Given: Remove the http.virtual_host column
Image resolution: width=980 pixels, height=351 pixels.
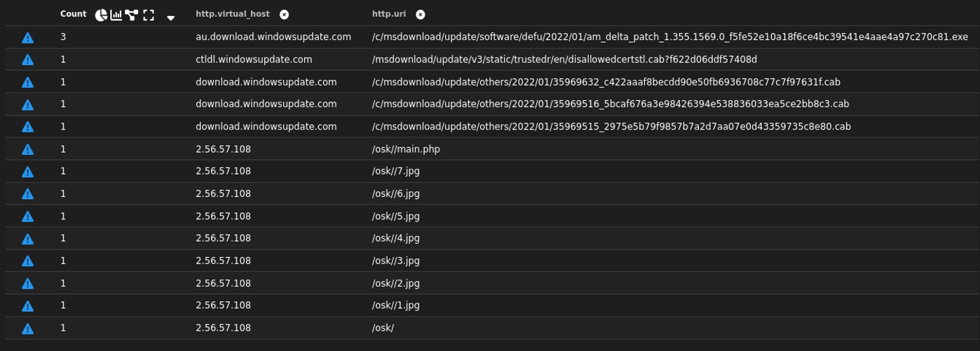Looking at the screenshot, I should 284,14.
